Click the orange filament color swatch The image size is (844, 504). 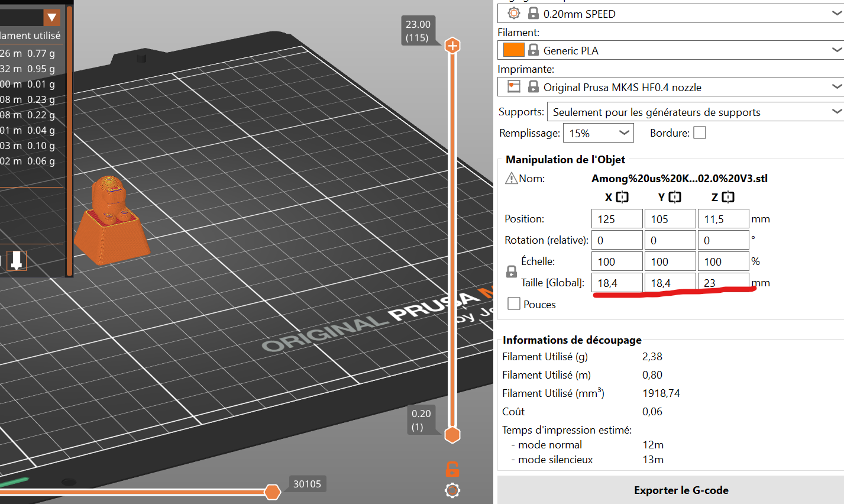pos(513,50)
